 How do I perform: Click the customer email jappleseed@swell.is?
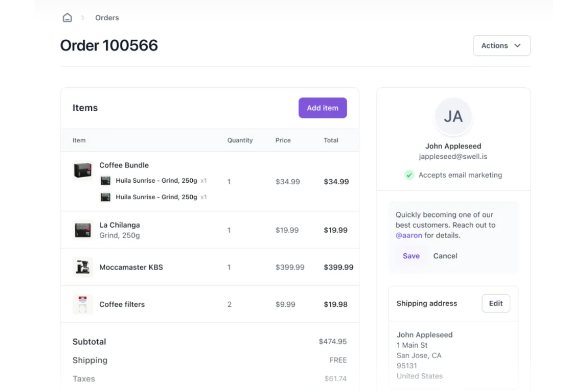(x=453, y=156)
